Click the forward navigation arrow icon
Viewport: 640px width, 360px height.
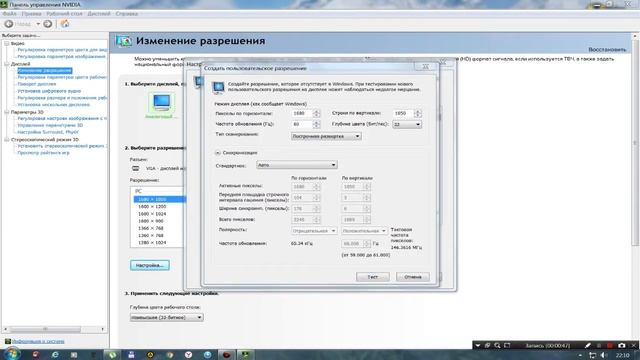(48, 24)
